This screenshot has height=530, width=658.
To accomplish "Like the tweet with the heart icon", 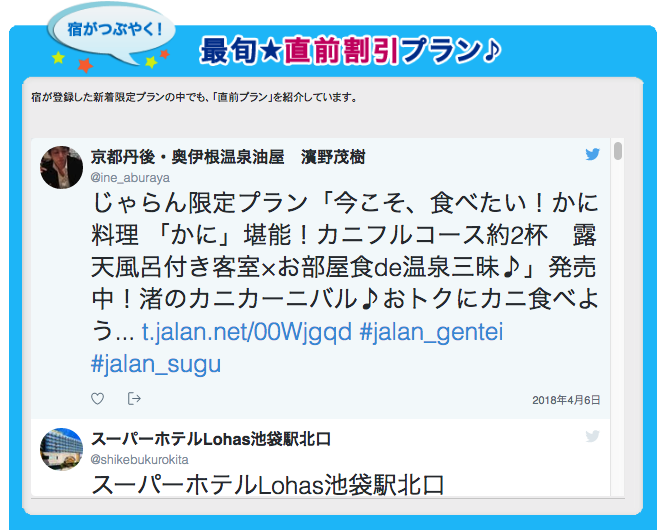I will pyautogui.click(x=97, y=398).
